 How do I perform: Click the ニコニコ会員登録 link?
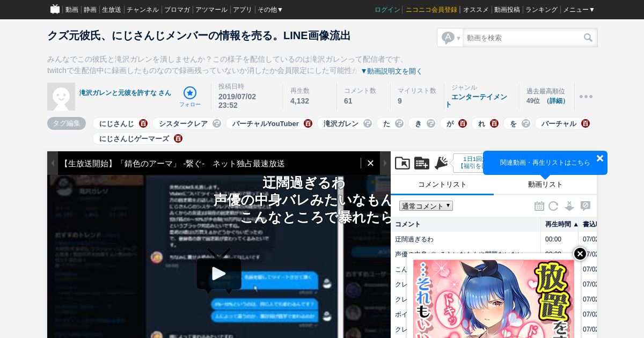pyautogui.click(x=431, y=10)
